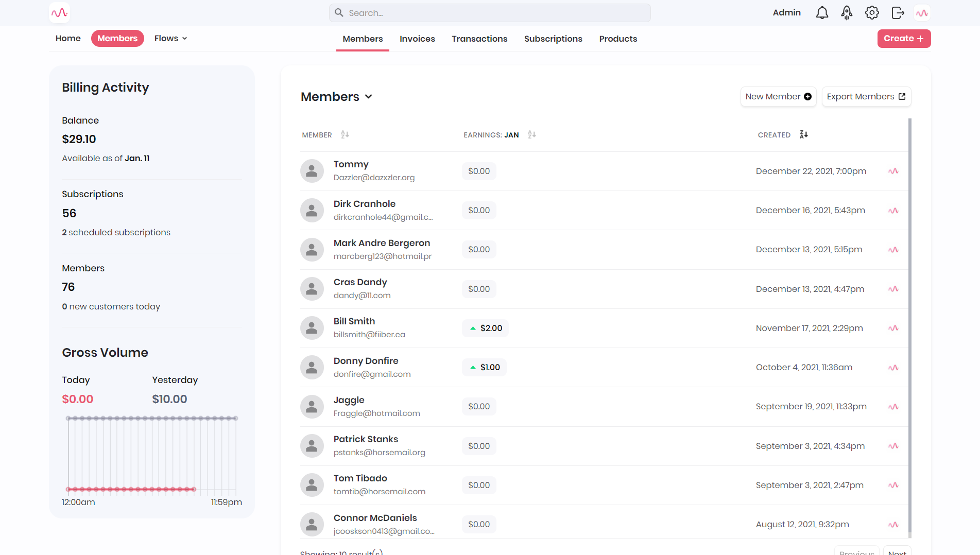Click Bill Smith's avatar
The height and width of the screenshot is (555, 980).
(312, 328)
